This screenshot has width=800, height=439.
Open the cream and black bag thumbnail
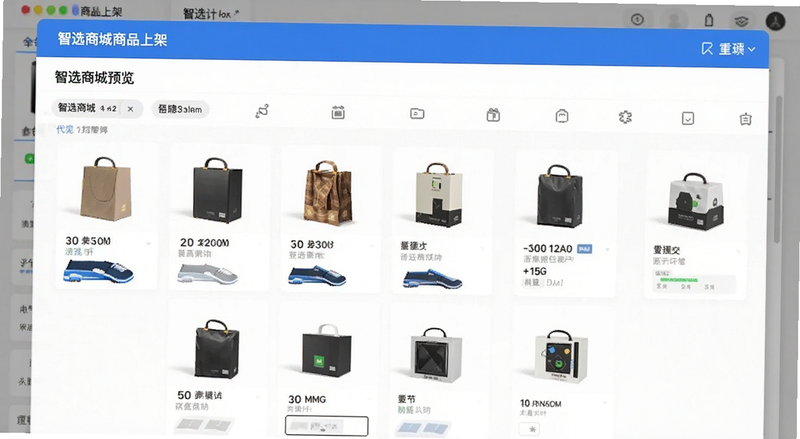tap(438, 194)
